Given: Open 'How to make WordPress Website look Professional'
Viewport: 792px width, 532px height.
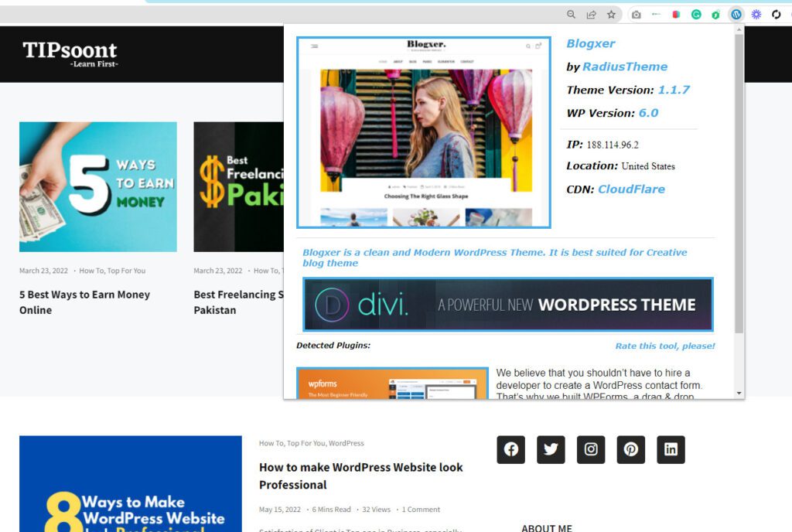Looking at the screenshot, I should click(360, 476).
